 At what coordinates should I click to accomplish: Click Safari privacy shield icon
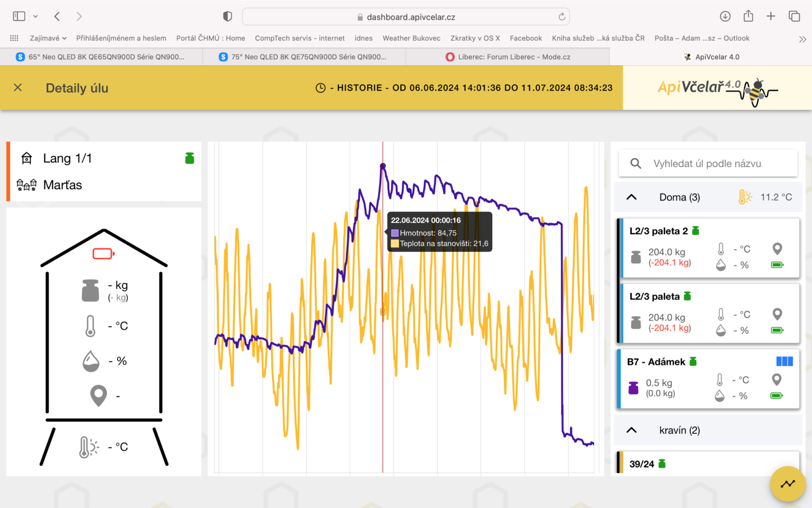click(227, 16)
